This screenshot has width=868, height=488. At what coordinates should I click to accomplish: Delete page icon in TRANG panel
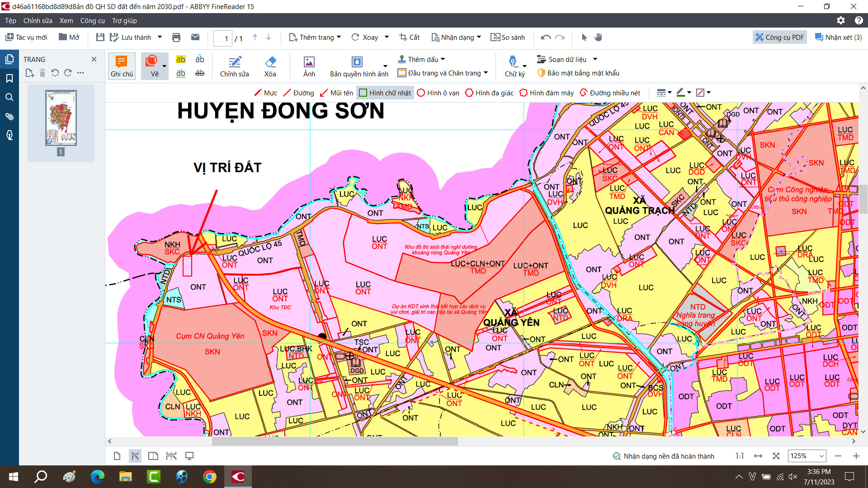pyautogui.click(x=42, y=73)
